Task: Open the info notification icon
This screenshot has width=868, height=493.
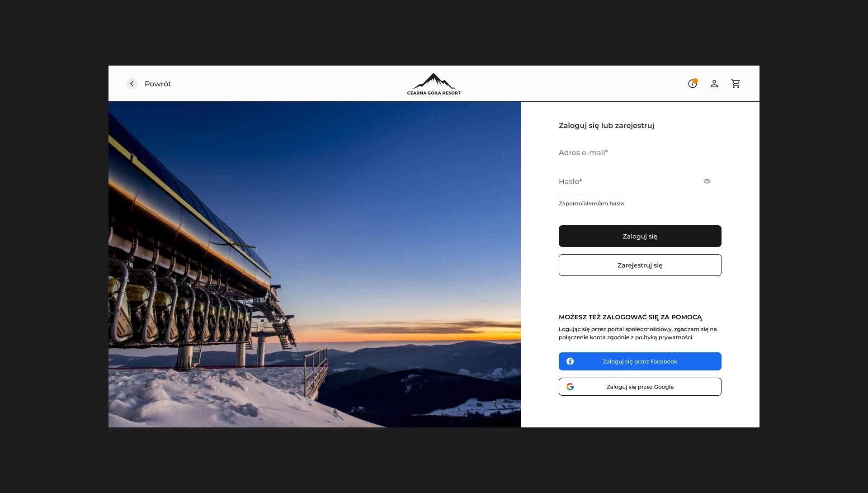Action: pos(693,83)
